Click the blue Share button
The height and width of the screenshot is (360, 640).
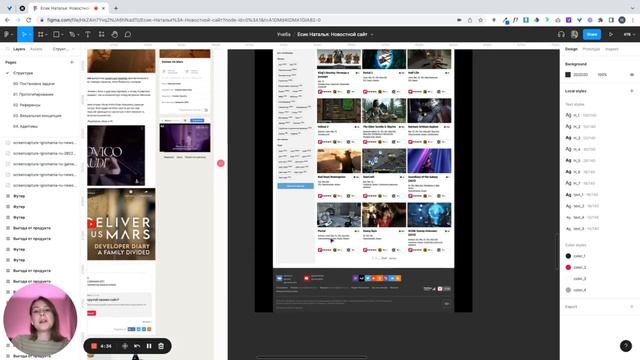pos(592,35)
